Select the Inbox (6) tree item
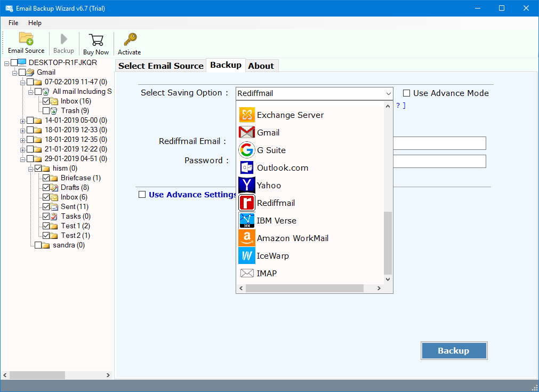This screenshot has width=539, height=392. coord(74,197)
